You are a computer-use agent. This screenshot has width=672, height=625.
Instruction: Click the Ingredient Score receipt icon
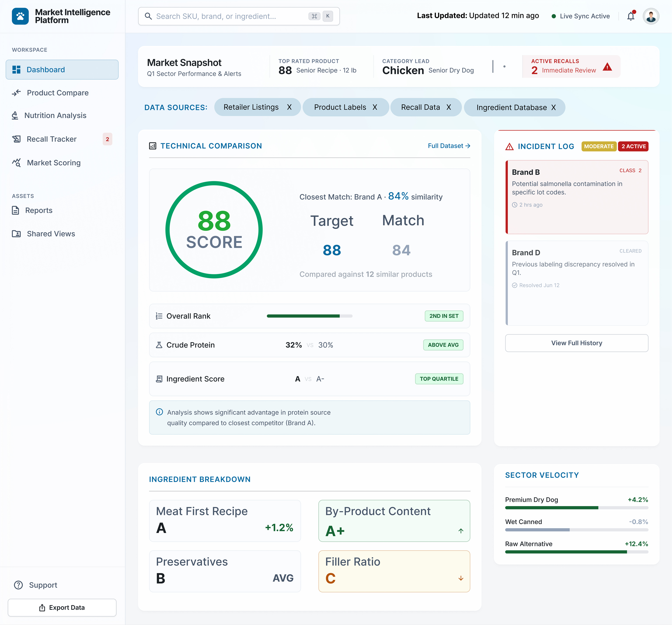pyautogui.click(x=159, y=379)
